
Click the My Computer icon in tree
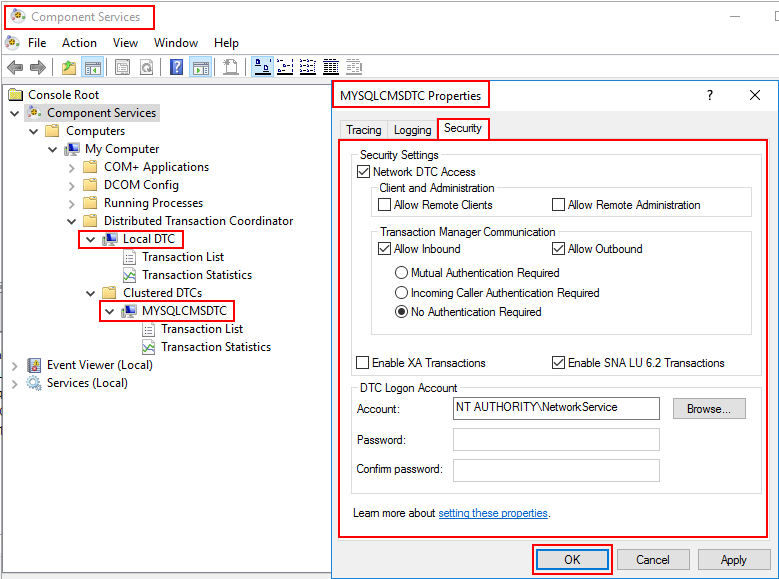click(73, 149)
